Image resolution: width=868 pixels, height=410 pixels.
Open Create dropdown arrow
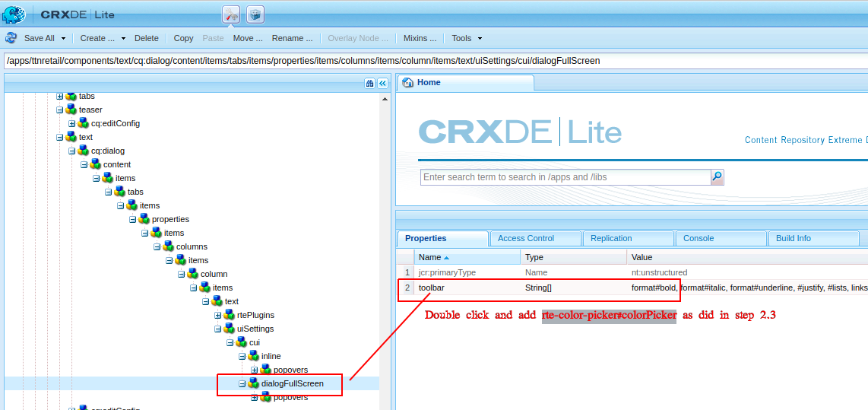point(123,38)
